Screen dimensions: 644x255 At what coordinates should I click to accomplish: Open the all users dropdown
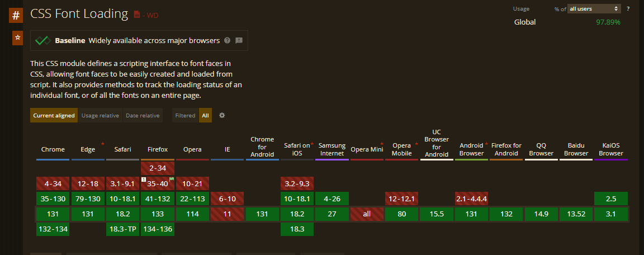point(594,8)
